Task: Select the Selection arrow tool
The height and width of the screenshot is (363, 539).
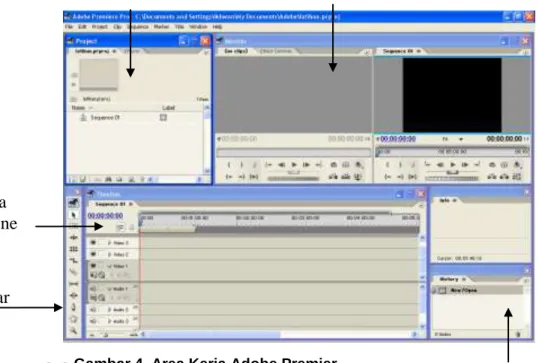Action: (73, 215)
